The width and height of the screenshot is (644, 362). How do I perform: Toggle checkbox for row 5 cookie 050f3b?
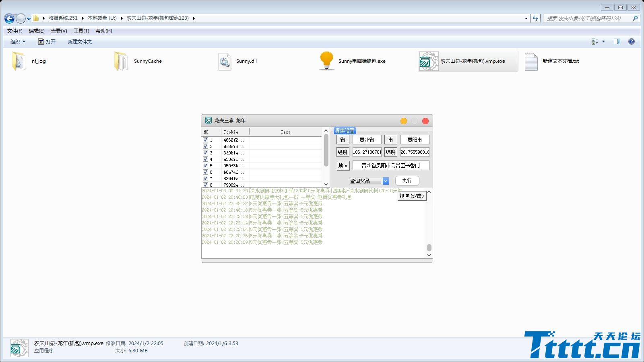point(205,166)
